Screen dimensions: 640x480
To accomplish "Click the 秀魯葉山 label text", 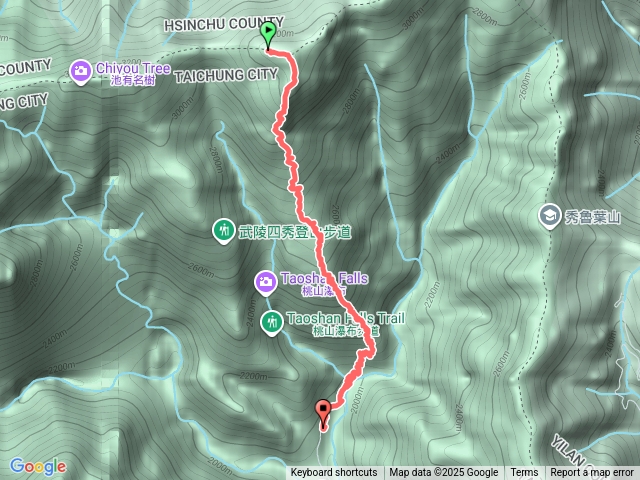I will (x=593, y=217).
